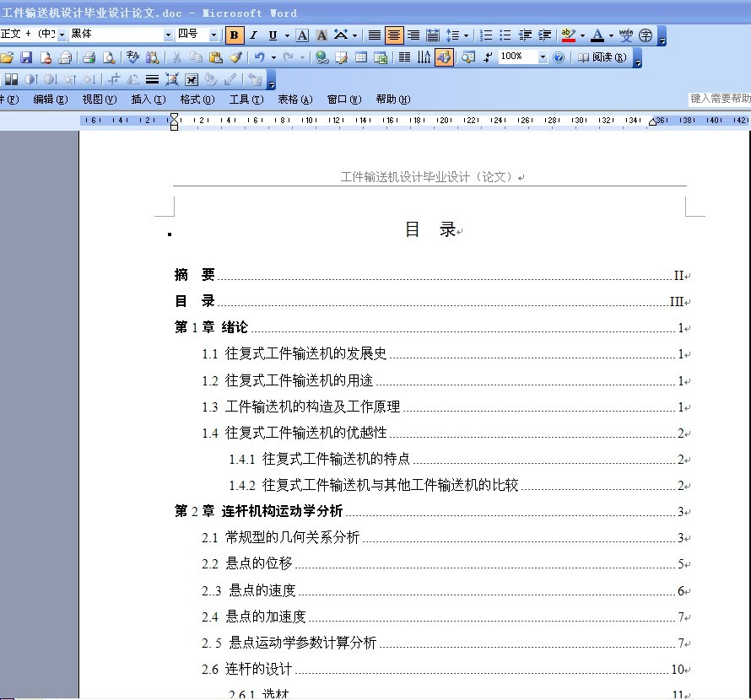This screenshot has width=751, height=700.
Task: Toggle Show/Hide formatting marks
Action: (x=488, y=57)
